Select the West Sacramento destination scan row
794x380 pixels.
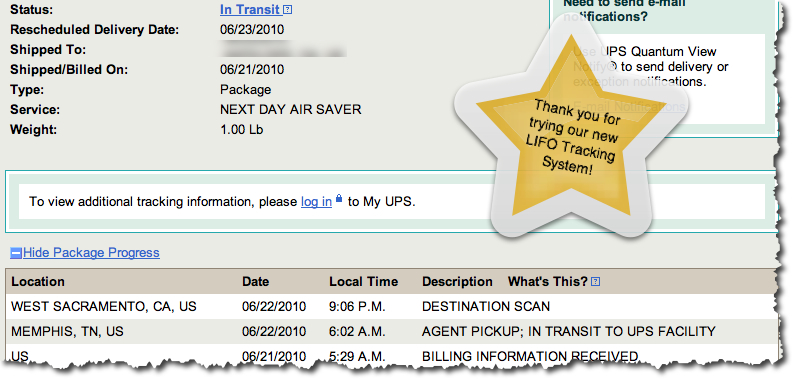391,307
